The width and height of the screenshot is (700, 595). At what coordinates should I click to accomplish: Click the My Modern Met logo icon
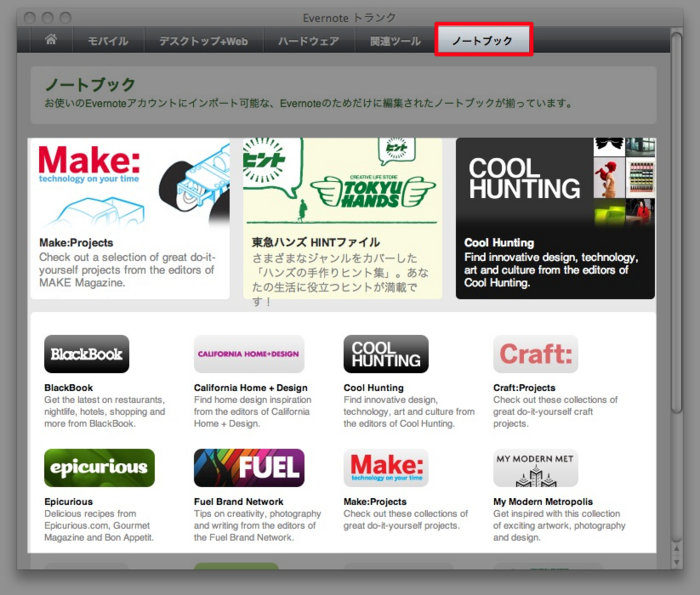click(536, 468)
